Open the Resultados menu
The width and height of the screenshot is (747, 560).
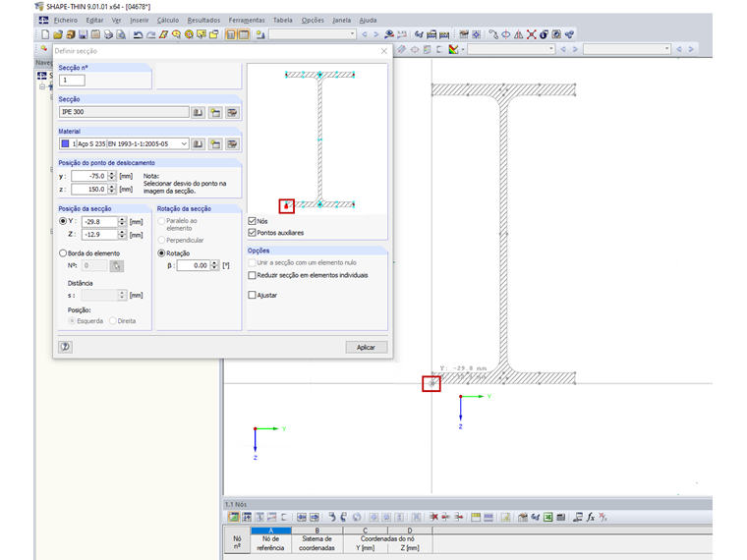(x=203, y=20)
